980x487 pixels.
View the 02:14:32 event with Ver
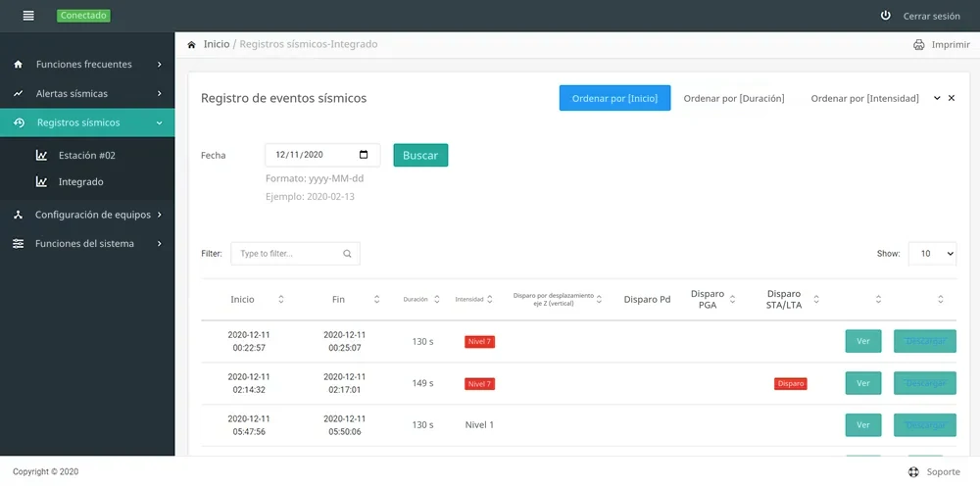coord(863,383)
